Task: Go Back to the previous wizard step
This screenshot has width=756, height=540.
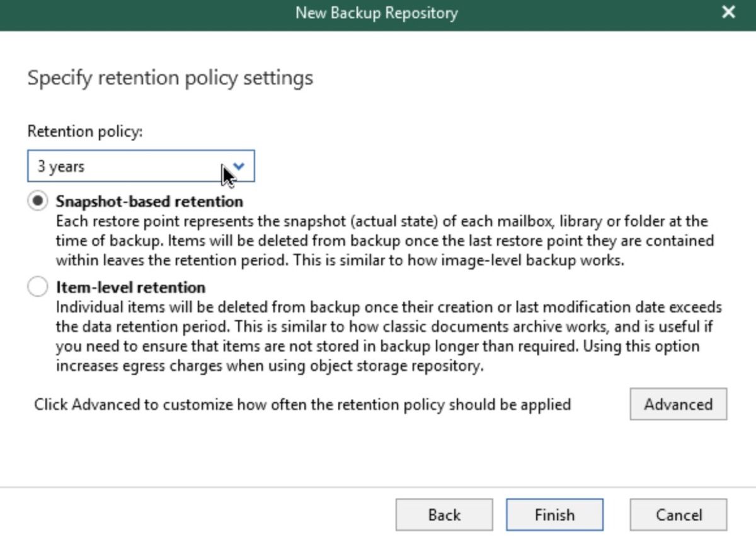Action: pyautogui.click(x=444, y=515)
